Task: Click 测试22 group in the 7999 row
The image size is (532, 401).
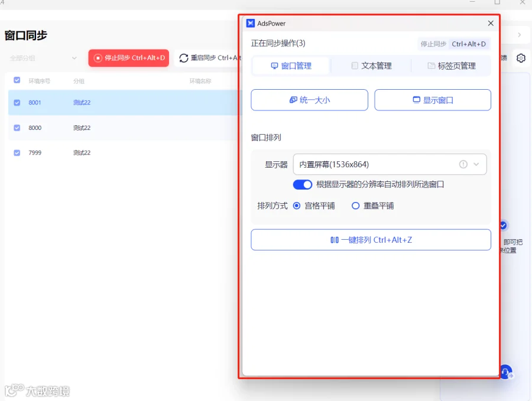Action: click(82, 153)
